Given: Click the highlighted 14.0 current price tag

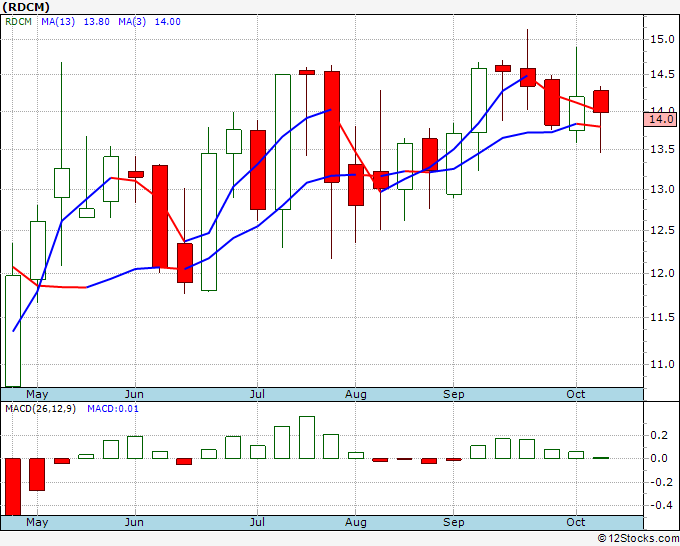Looking at the screenshot, I should pyautogui.click(x=660, y=119).
